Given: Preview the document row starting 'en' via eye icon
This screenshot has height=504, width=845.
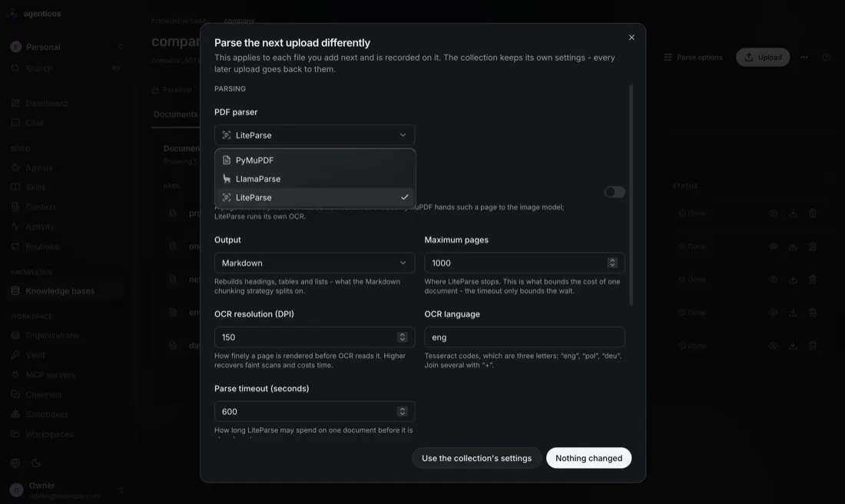Looking at the screenshot, I should 773,313.
